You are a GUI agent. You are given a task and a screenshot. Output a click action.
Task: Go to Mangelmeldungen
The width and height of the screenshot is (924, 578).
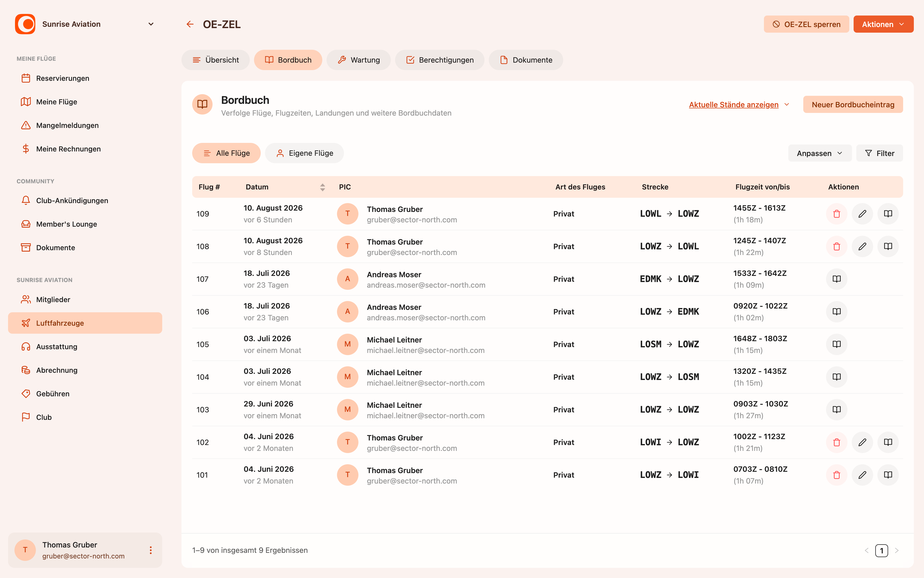[x=85, y=126]
